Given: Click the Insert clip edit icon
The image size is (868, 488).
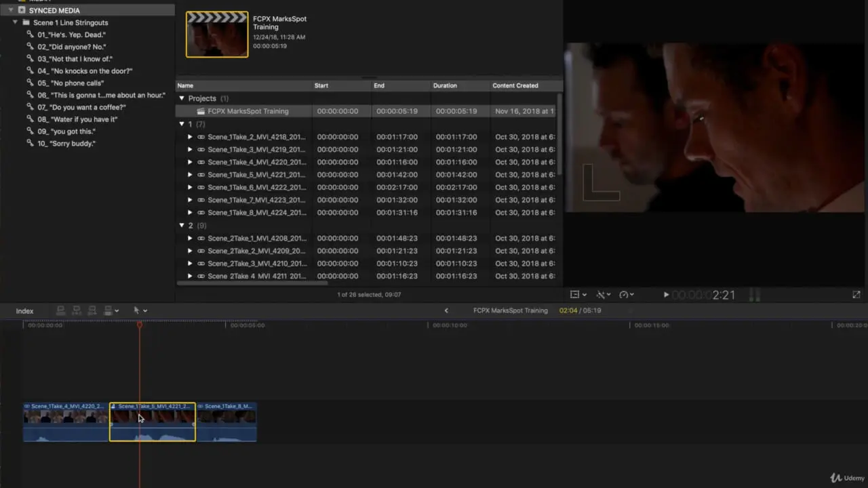Looking at the screenshot, I should click(x=76, y=310).
